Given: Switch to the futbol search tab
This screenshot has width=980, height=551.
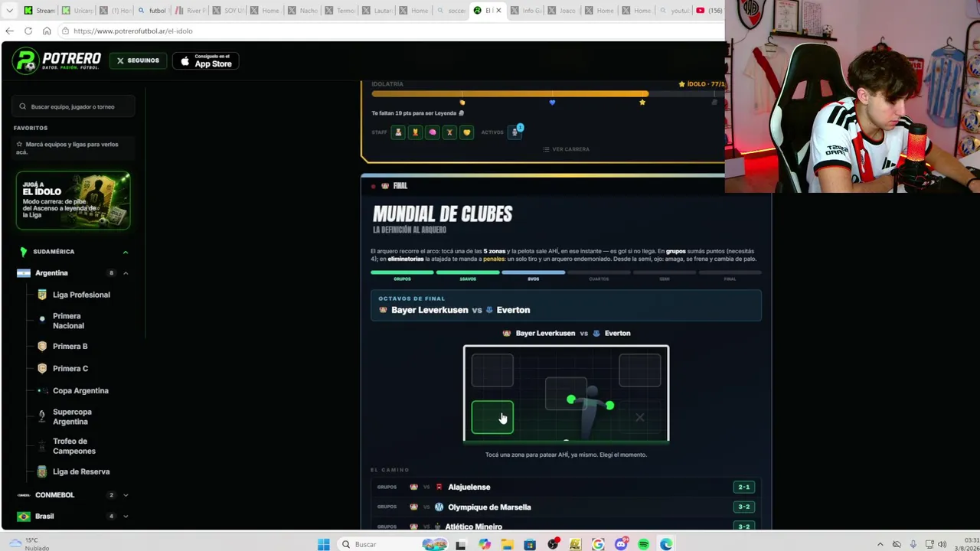Looking at the screenshot, I should coord(152,11).
